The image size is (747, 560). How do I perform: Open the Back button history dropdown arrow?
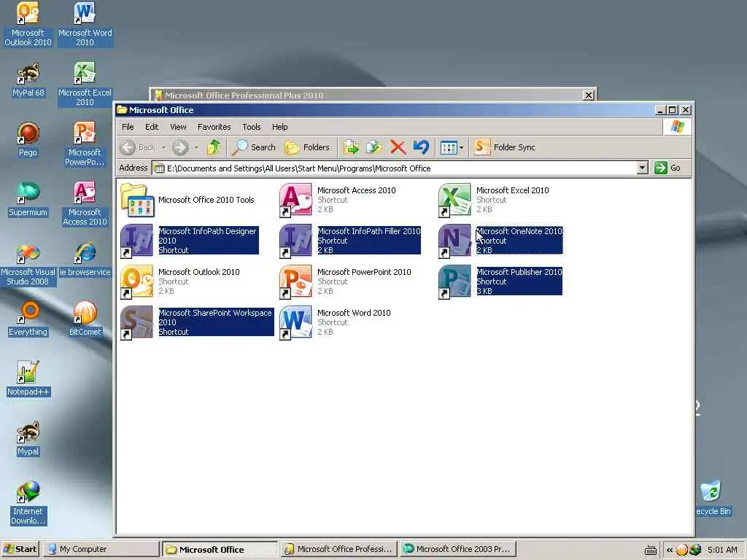point(163,147)
